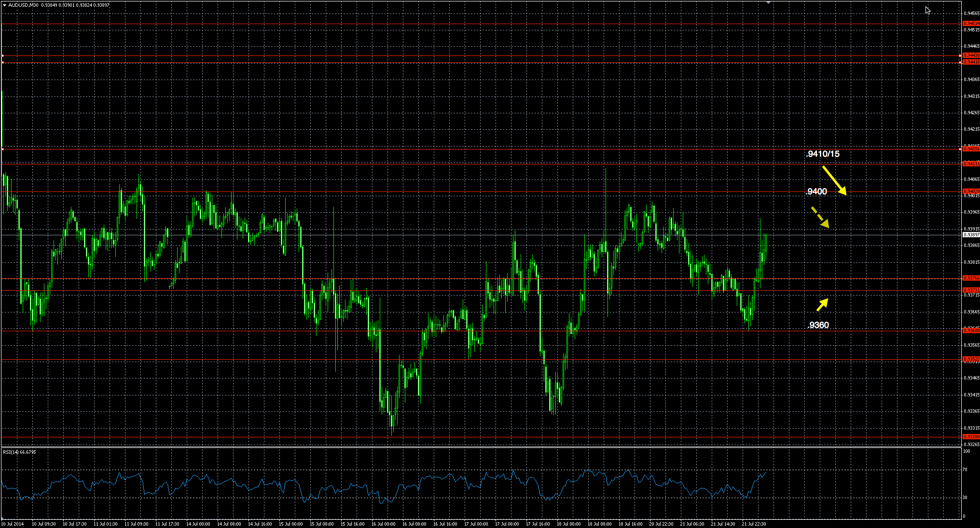Image resolution: width=980 pixels, height=528 pixels.
Task: Click the AUDUSD,M30 chart title text
Action: pyautogui.click(x=23, y=5)
